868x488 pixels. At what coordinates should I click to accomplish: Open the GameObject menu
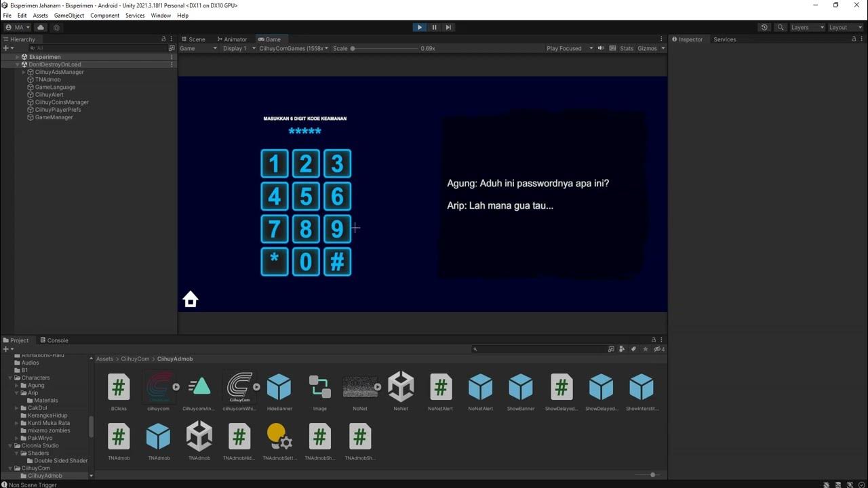coord(69,15)
